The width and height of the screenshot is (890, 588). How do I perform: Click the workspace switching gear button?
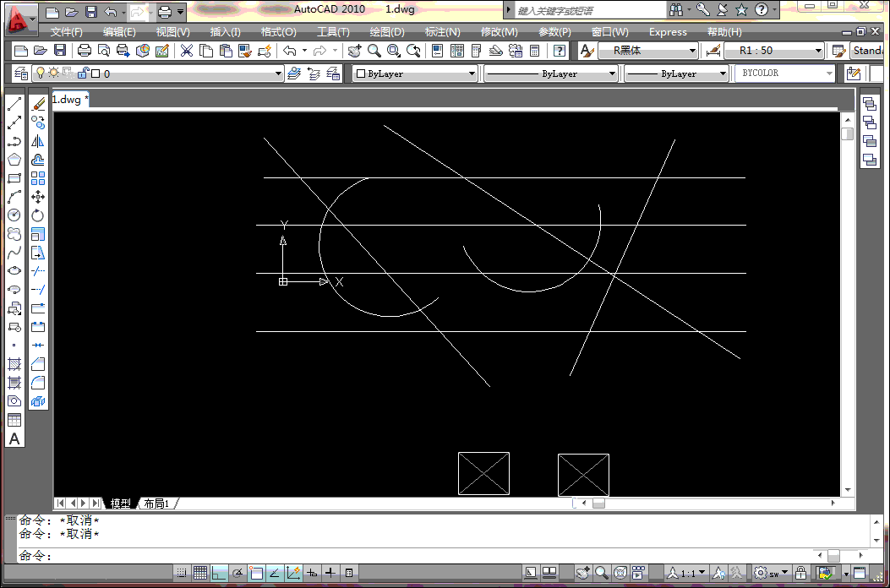pos(771,572)
